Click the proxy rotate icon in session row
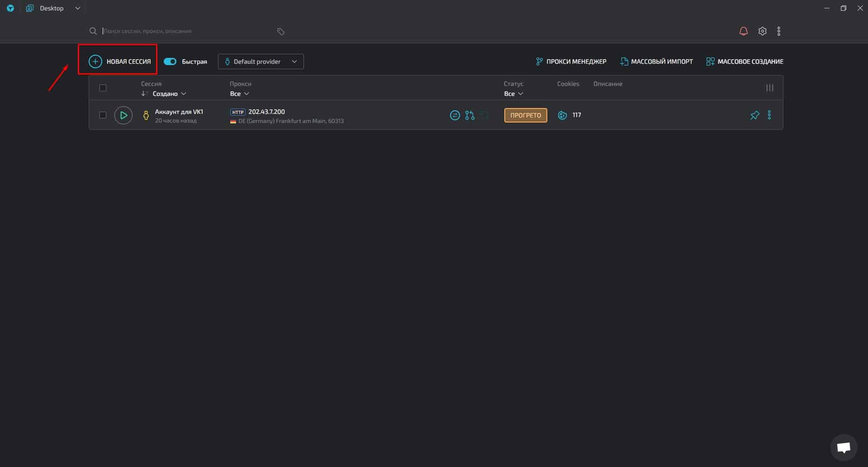868x467 pixels. pyautogui.click(x=455, y=115)
